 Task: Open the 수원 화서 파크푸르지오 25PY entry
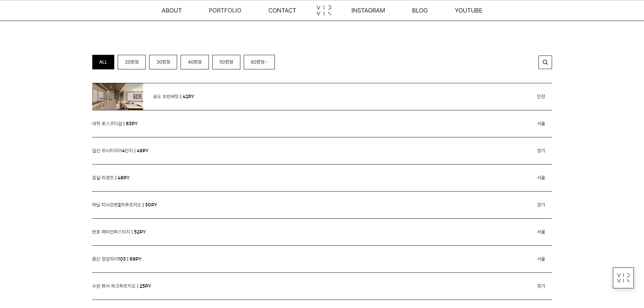[122, 286]
